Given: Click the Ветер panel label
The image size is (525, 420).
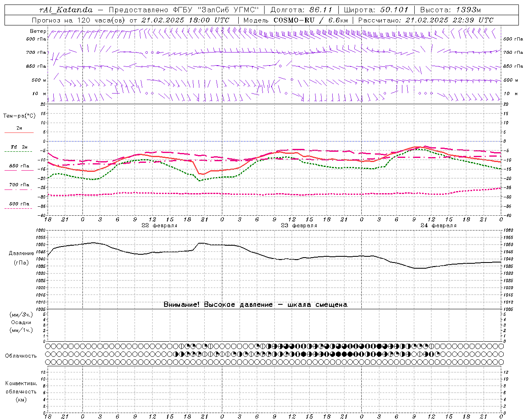Looking at the screenshot, I should click(38, 31).
